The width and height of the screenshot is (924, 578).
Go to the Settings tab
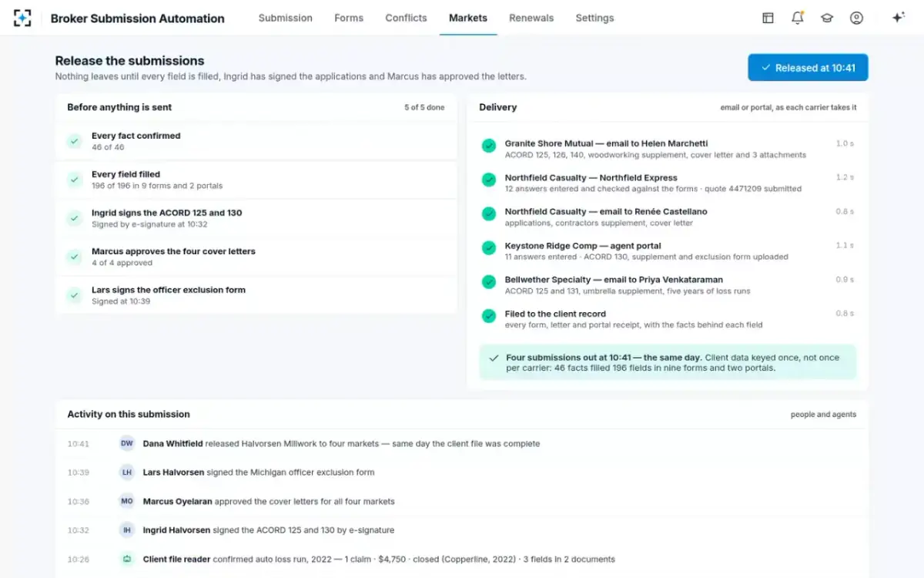594,18
